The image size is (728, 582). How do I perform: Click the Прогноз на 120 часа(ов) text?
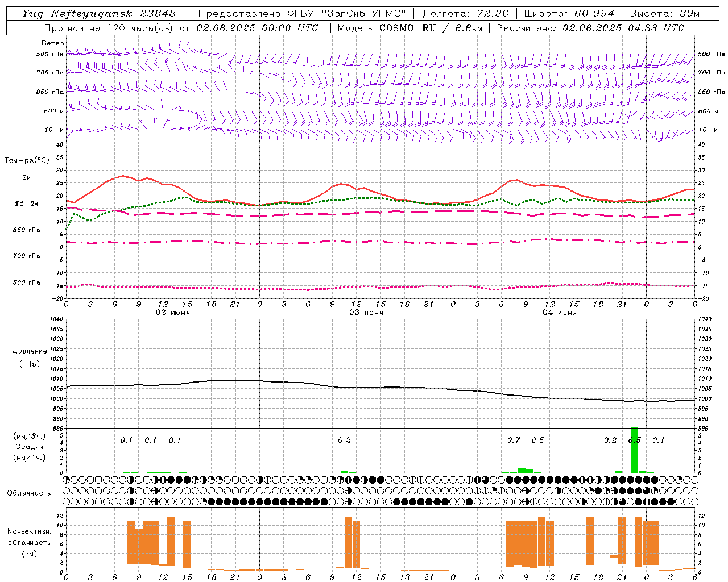click(109, 28)
